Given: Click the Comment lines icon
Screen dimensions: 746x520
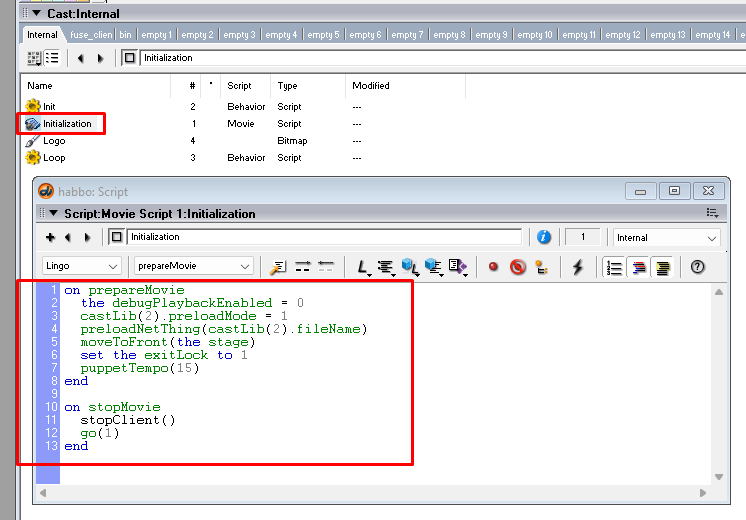Looking at the screenshot, I should point(303,267).
